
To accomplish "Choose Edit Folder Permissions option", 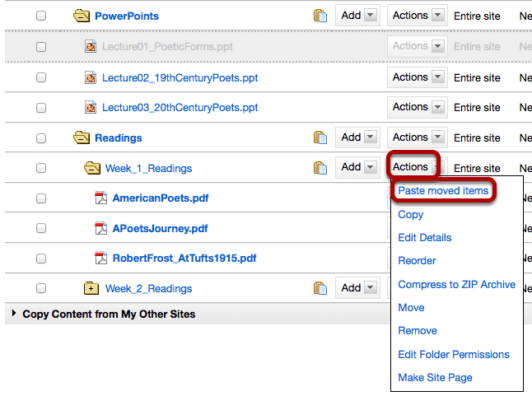I will pos(454,354).
